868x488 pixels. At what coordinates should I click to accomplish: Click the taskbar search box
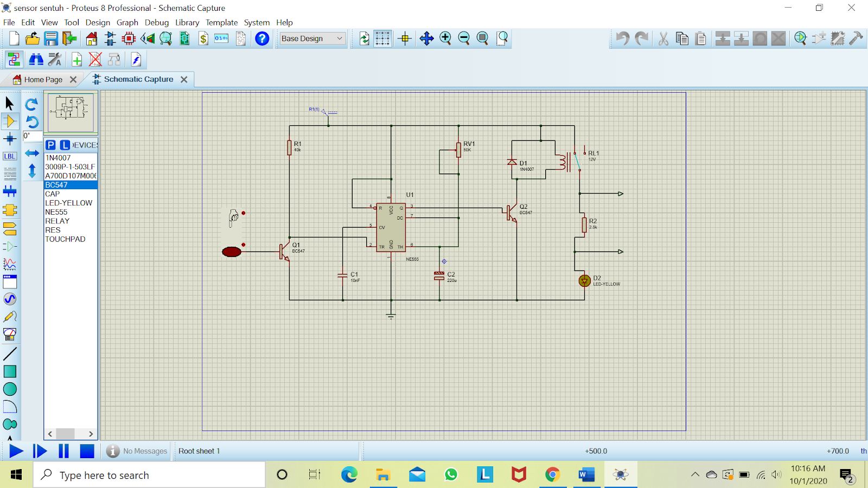pyautogui.click(x=149, y=475)
